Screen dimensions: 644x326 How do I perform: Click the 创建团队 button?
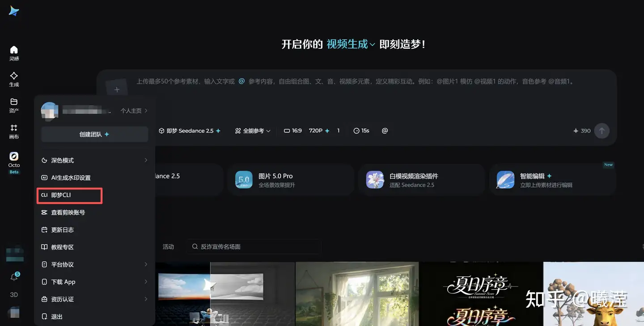click(94, 134)
